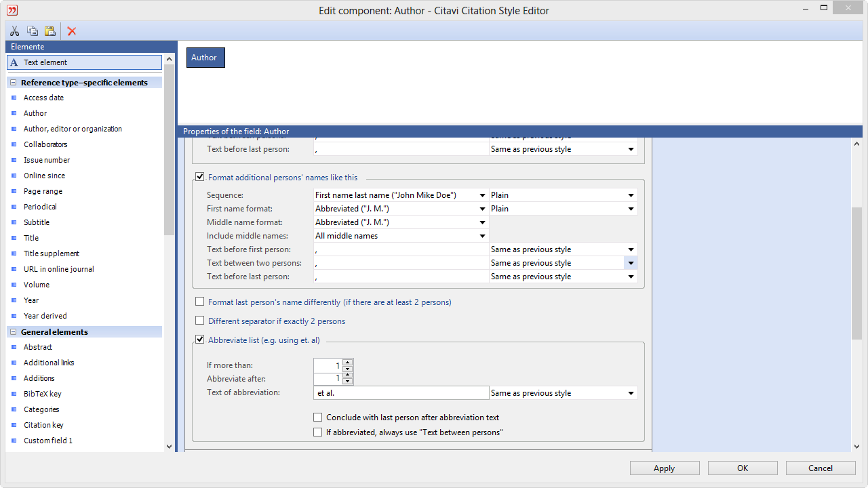Open Text before first person style dropdown
Viewport: 868px width, 488px height.
631,249
